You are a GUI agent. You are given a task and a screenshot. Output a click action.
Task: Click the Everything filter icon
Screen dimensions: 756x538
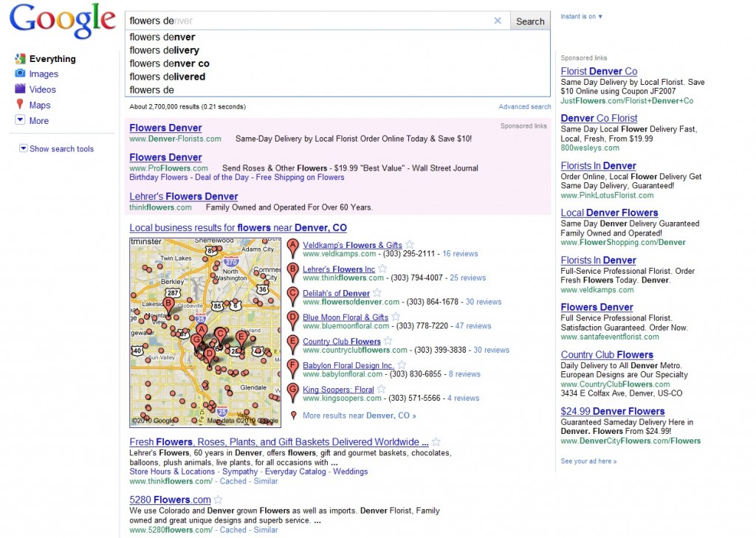click(20, 59)
